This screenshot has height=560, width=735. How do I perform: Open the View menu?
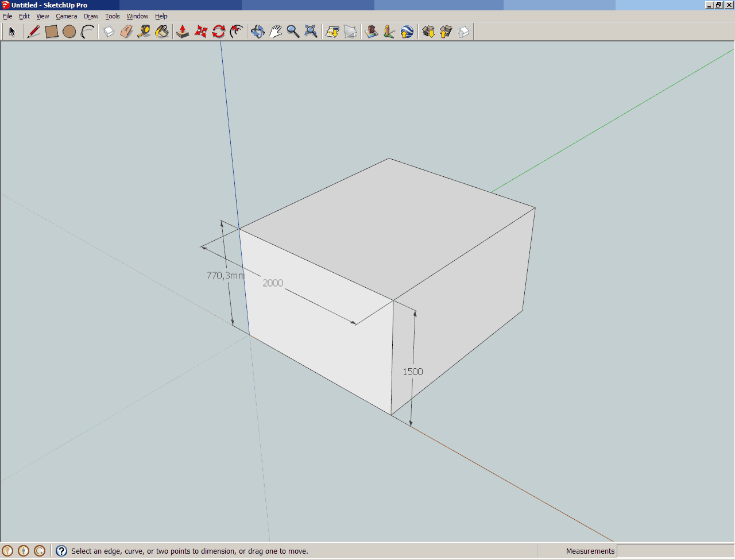coord(42,16)
